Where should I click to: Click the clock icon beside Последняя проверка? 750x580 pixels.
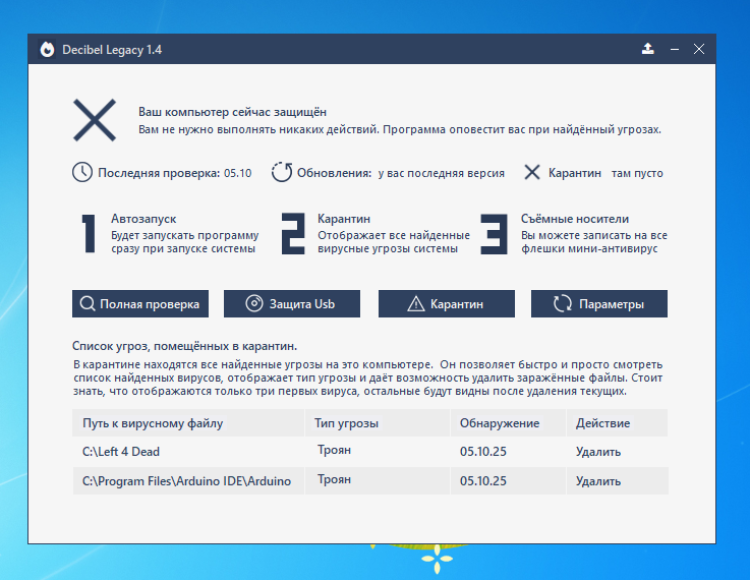click(x=82, y=172)
